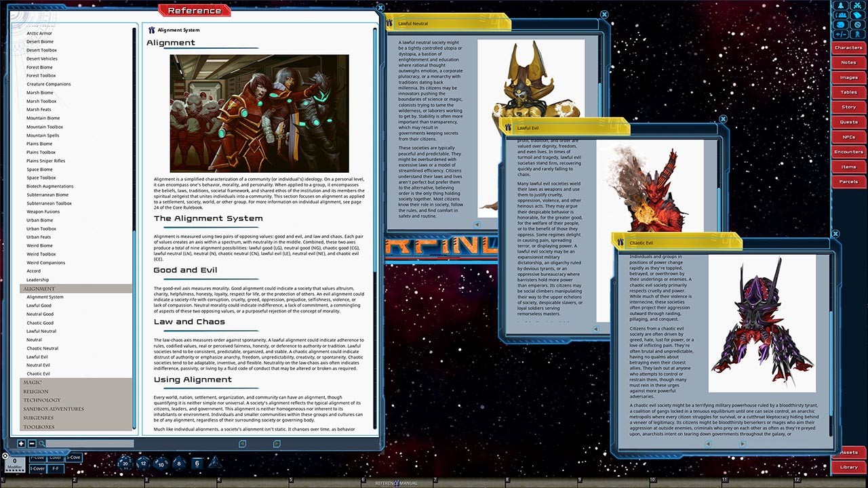Expand all entries with the plus button
This screenshot has height=488, width=868.
[x=21, y=444]
